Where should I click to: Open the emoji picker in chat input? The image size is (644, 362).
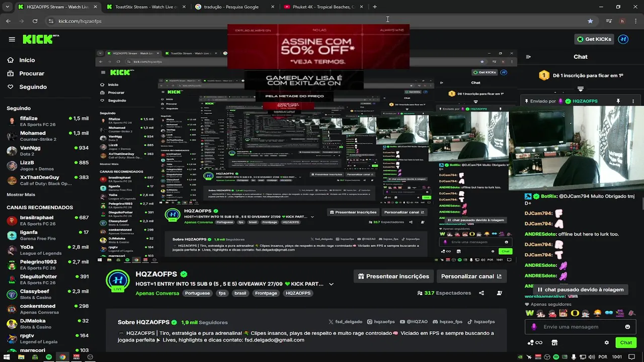[x=627, y=327]
